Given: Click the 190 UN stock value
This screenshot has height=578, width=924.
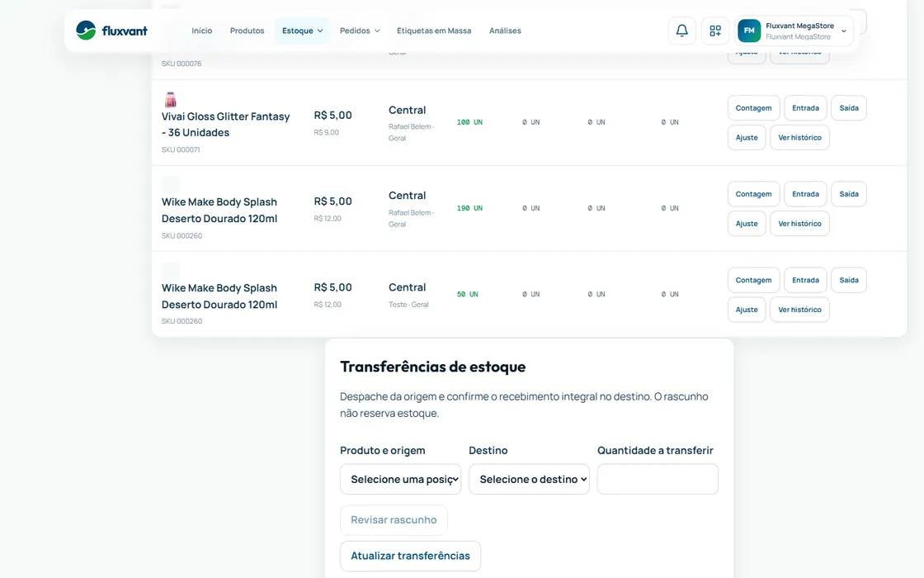Looking at the screenshot, I should (x=469, y=208).
